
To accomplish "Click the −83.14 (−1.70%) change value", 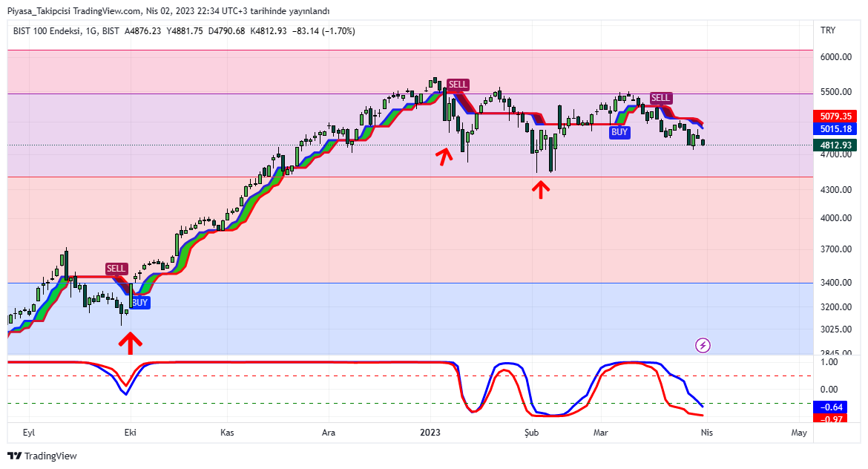I will [324, 31].
